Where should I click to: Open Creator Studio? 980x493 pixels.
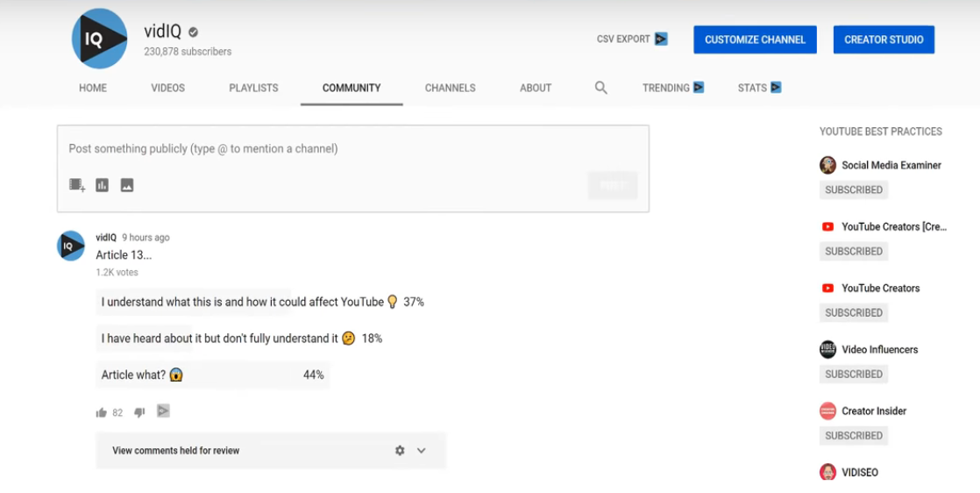coord(884,39)
